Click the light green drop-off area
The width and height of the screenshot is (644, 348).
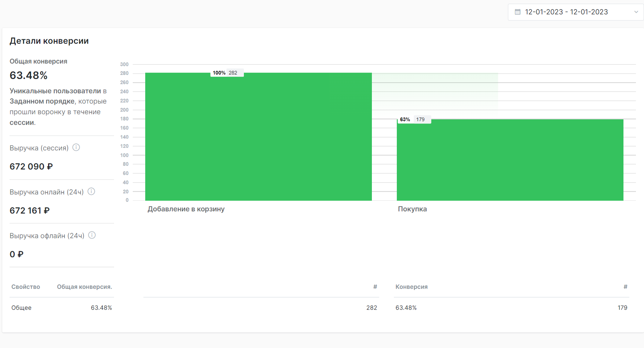[x=435, y=91]
